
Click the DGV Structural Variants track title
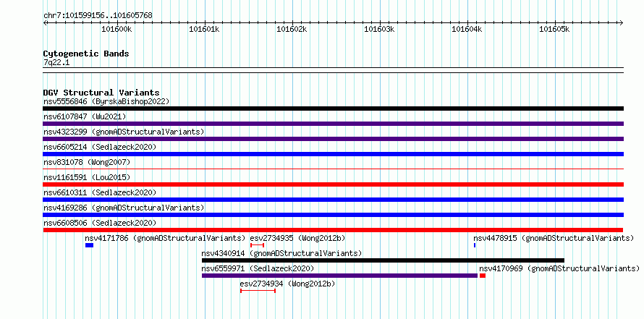pos(101,93)
